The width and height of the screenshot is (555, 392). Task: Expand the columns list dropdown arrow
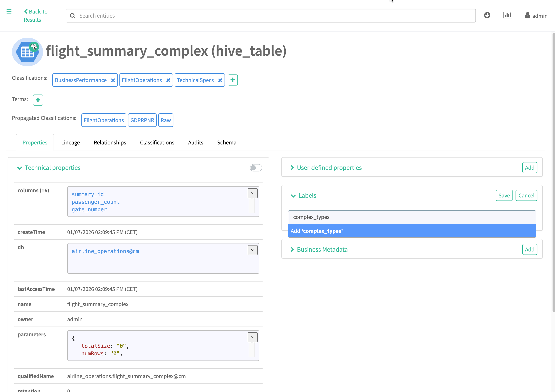[x=252, y=193]
